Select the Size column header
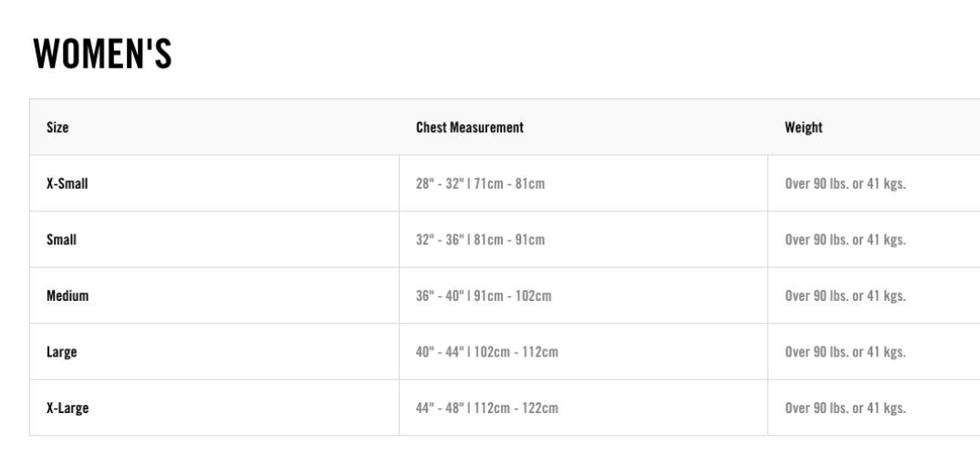The width and height of the screenshot is (980, 475). 57,128
